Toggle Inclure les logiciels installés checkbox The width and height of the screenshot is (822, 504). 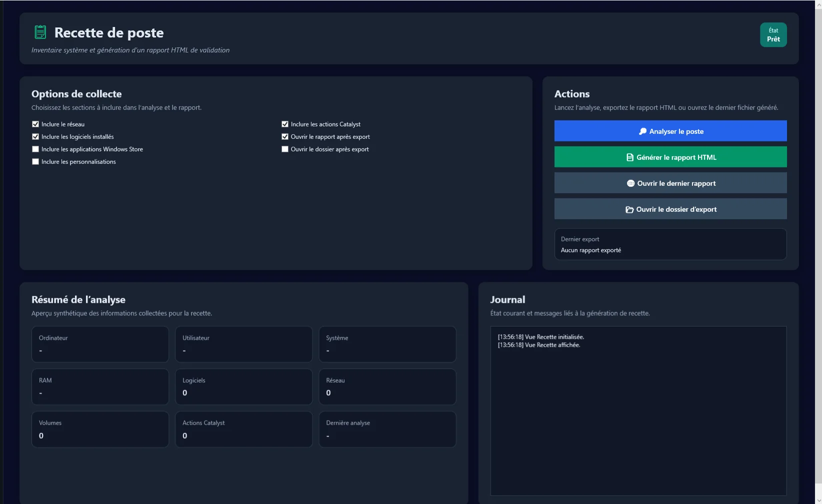click(x=35, y=137)
